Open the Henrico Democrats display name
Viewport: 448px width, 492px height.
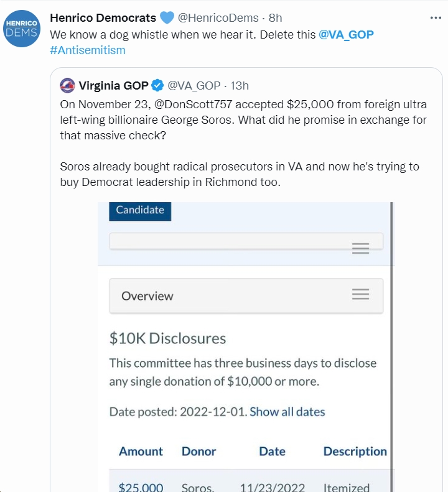coord(103,18)
